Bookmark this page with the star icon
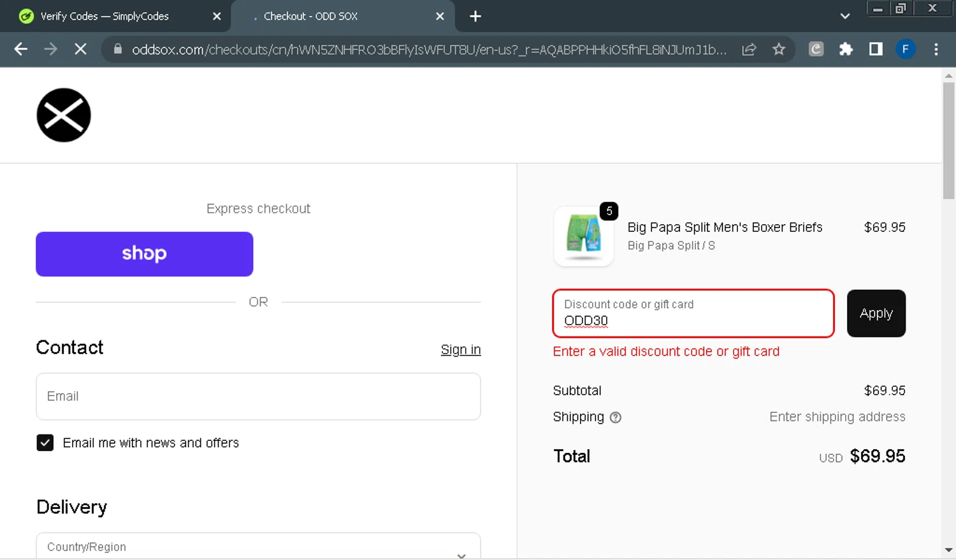 pyautogui.click(x=779, y=49)
